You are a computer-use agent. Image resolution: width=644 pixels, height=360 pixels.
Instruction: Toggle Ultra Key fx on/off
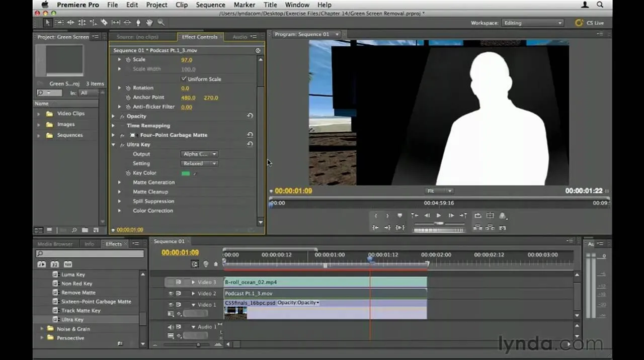point(122,145)
